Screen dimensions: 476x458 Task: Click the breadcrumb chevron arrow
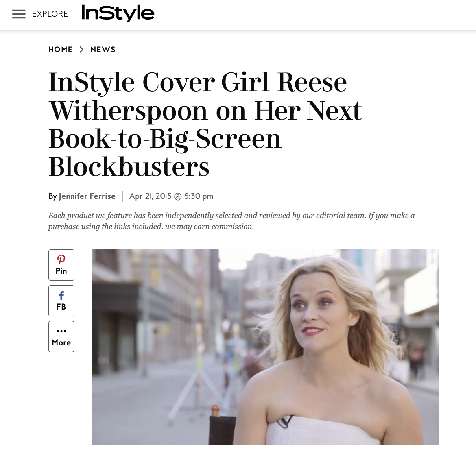tap(81, 49)
